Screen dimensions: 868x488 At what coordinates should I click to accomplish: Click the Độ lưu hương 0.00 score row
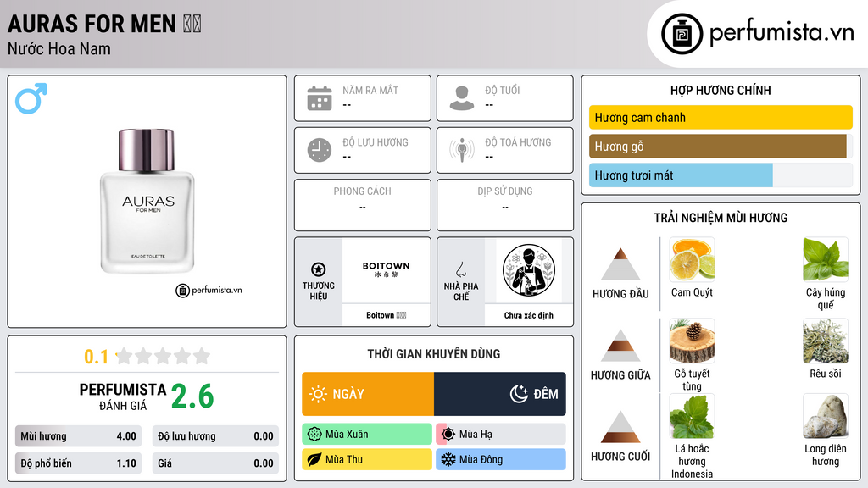coord(215,436)
